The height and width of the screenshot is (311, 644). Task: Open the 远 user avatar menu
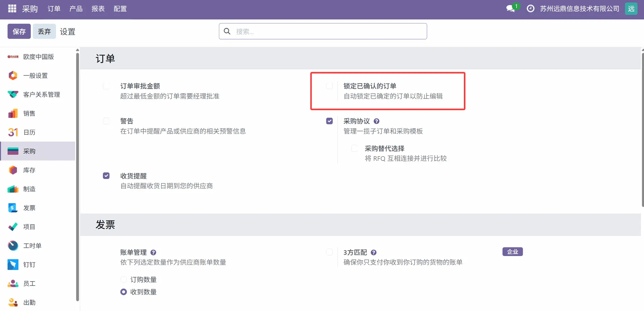point(631,9)
